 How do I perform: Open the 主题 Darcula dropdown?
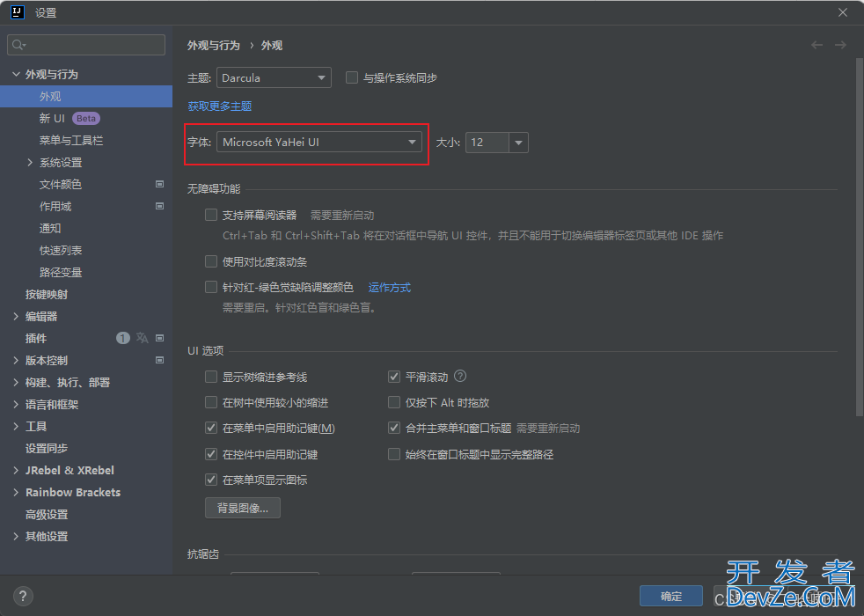click(x=274, y=77)
